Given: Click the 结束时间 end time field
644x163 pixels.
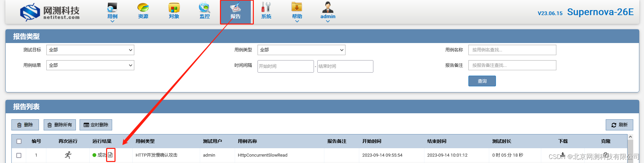Looking at the screenshot, I should pos(345,66).
